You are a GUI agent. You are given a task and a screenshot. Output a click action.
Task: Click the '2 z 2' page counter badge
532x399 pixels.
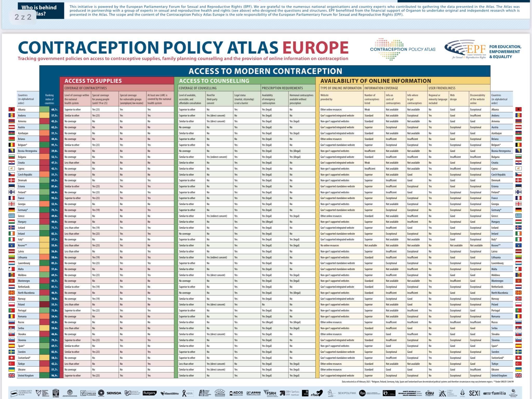point(23,17)
